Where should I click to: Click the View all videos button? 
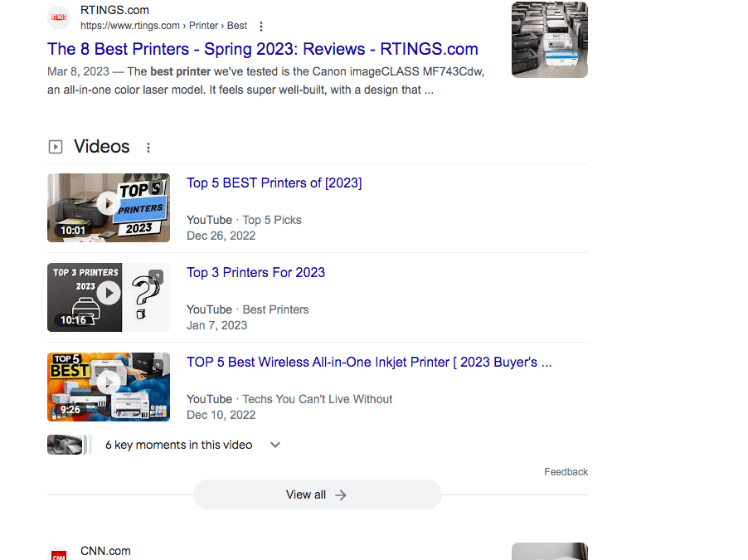coord(318,494)
